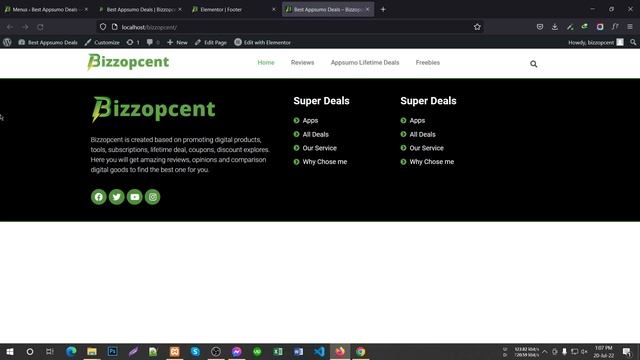Screen dimensions: 640x360
Task: Open Freebies in the site navigation
Action: (x=428, y=62)
